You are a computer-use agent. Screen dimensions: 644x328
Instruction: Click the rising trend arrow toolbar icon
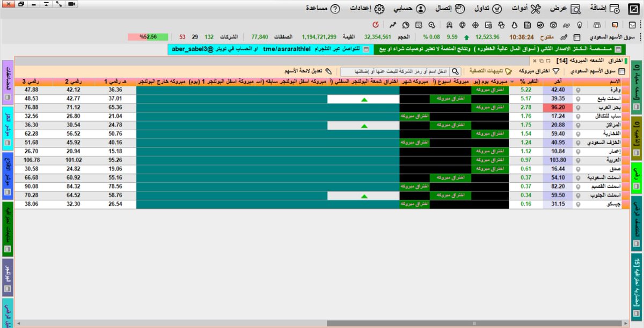coord(392,25)
